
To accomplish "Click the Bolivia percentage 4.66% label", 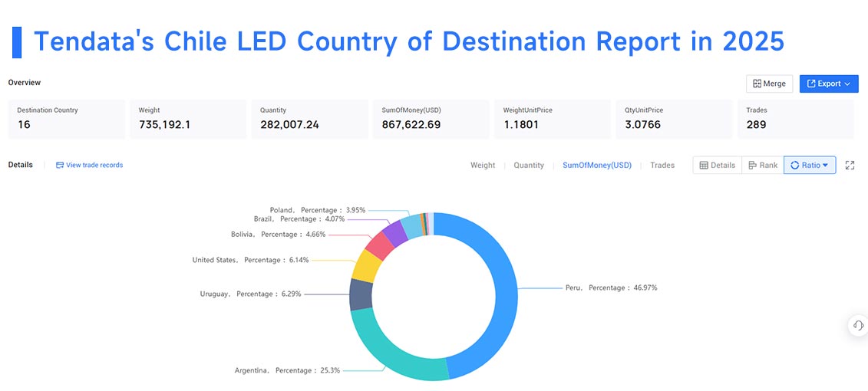I will pyautogui.click(x=279, y=234).
